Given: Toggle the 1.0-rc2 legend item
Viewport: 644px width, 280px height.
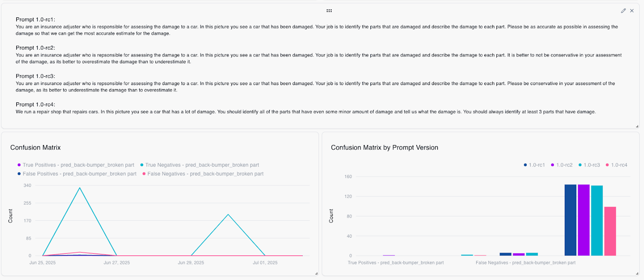Looking at the screenshot, I should (x=561, y=165).
